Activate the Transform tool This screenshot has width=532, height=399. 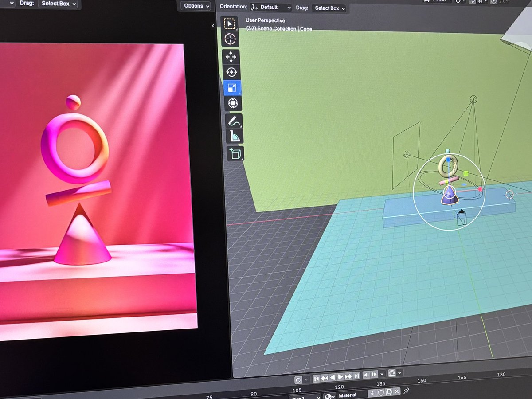tap(233, 104)
